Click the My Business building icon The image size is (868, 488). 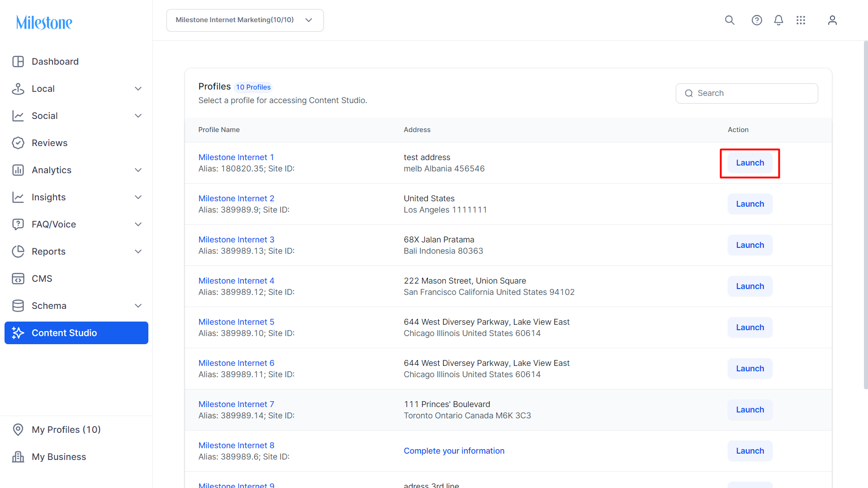(18, 457)
